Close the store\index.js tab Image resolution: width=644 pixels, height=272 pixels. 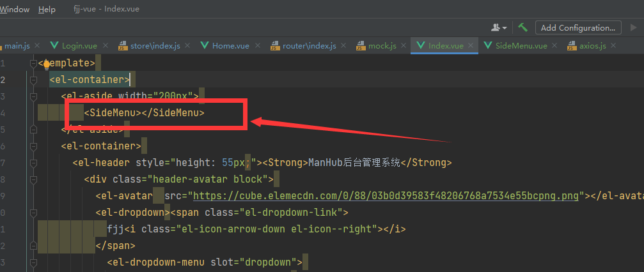coord(188,45)
